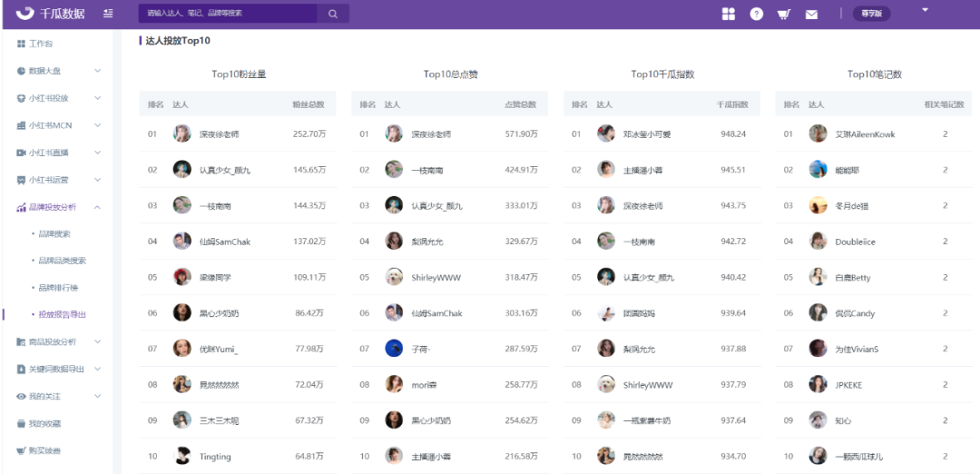
Task: Collapse the 品牌投放分析 menu
Action: (57, 207)
